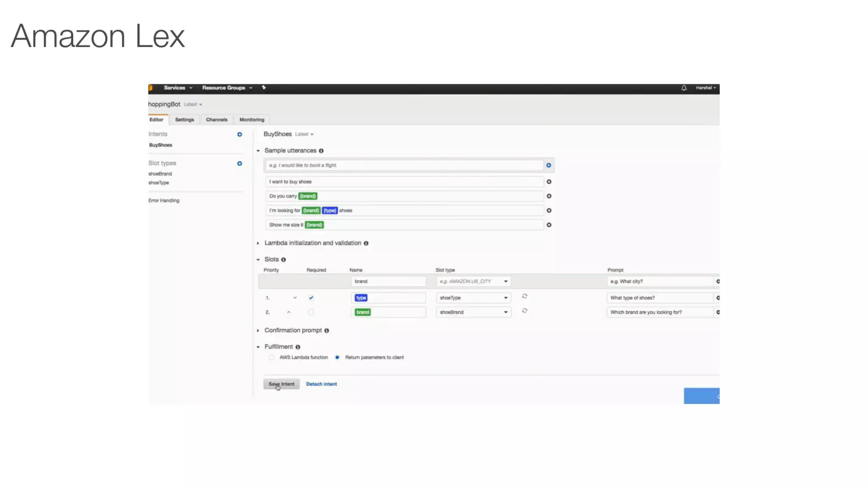Screen dimensions: 868x488
Task: Open the shoeBrand slot type dropdown
Action: pos(473,312)
